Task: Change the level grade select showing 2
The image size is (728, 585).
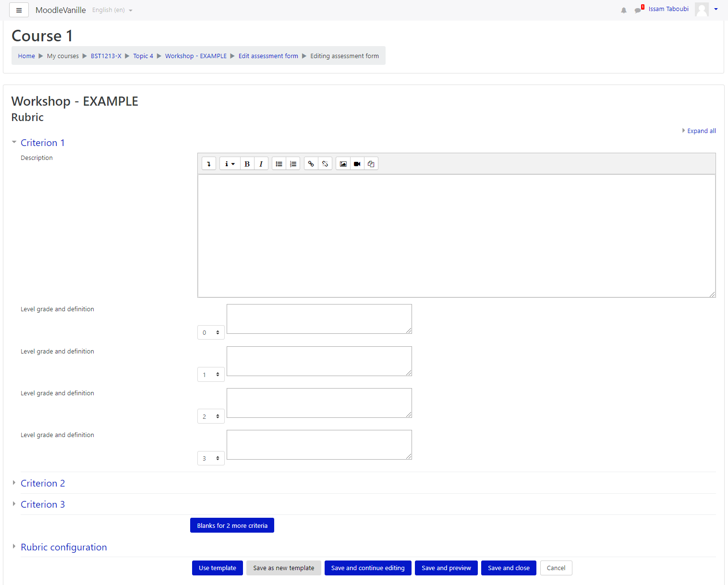Action: [211, 416]
